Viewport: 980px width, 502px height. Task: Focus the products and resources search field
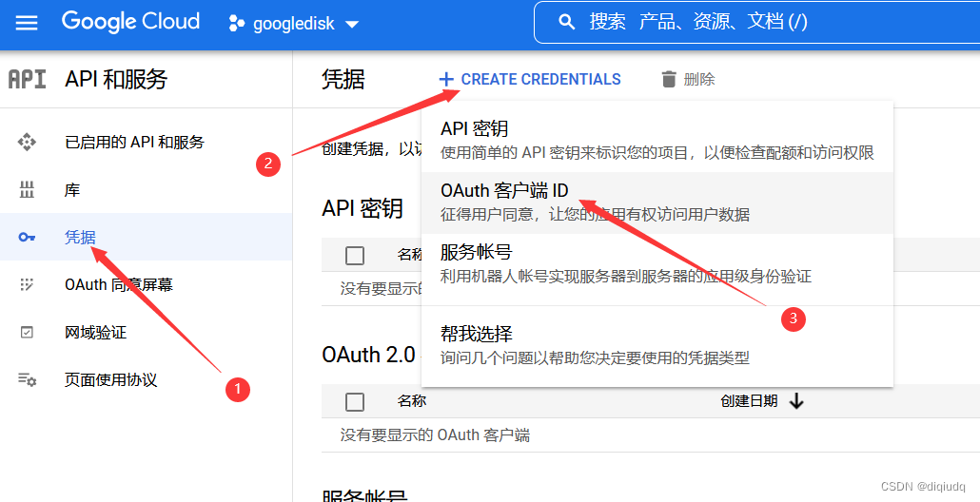(756, 23)
